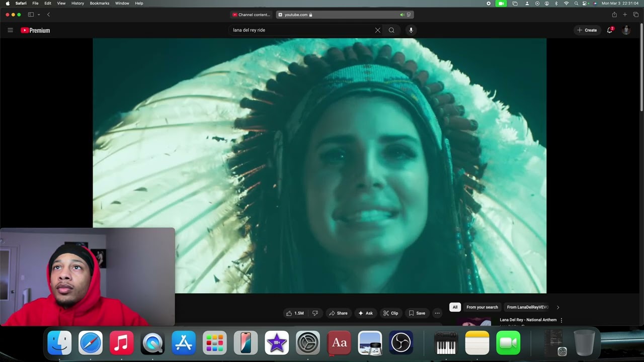
Task: Go to YouTube Premium home logo
Action: click(x=35, y=30)
